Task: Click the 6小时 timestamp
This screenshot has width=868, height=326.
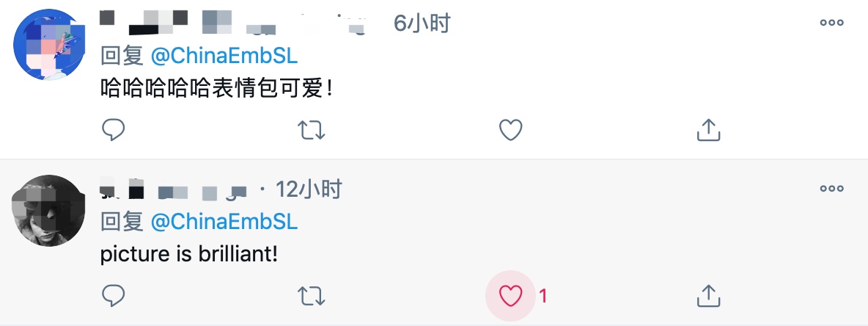Action: (x=421, y=23)
